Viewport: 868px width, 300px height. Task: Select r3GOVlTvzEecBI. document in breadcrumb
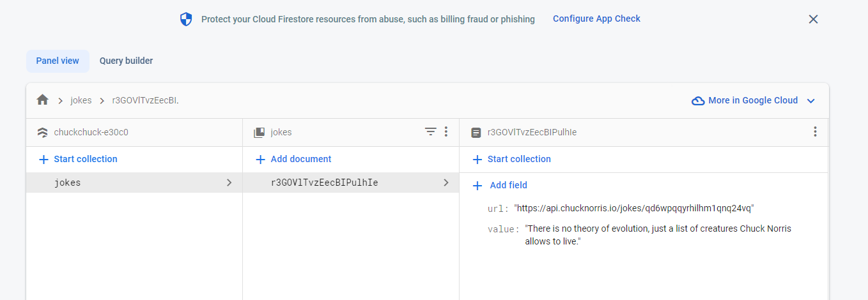click(x=145, y=100)
